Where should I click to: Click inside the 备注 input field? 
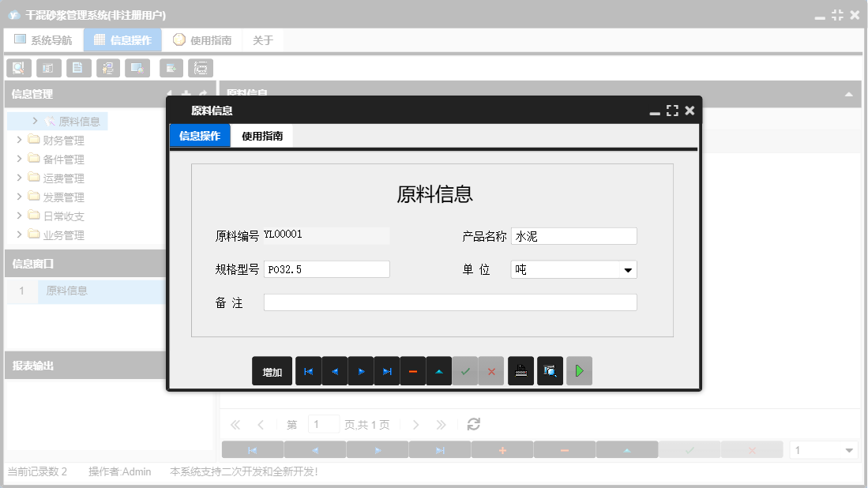(x=450, y=302)
